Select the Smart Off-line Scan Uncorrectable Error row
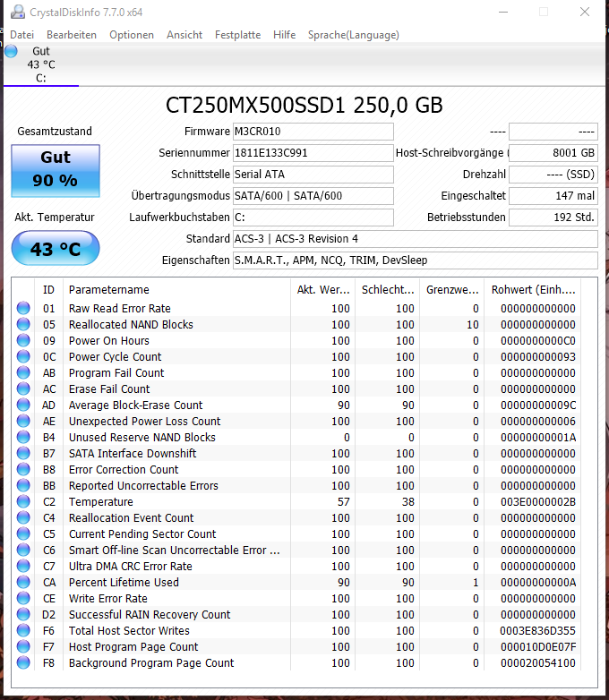The width and height of the screenshot is (609, 700). pyautogui.click(x=298, y=550)
